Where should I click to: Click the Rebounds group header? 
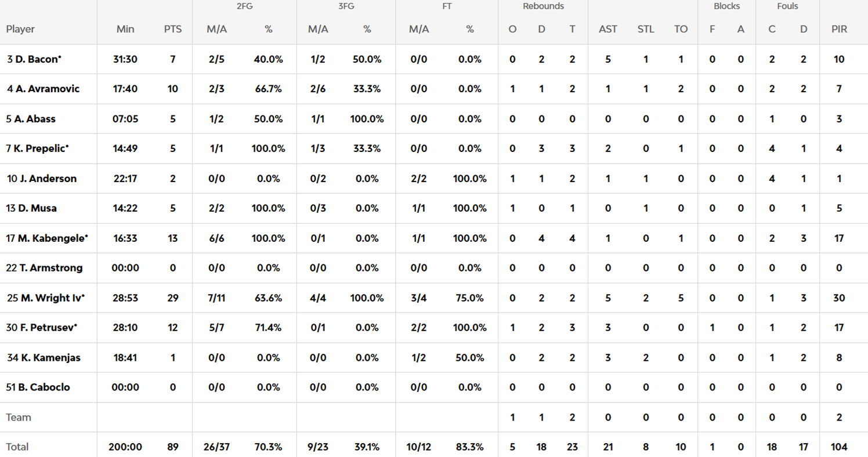(x=543, y=6)
